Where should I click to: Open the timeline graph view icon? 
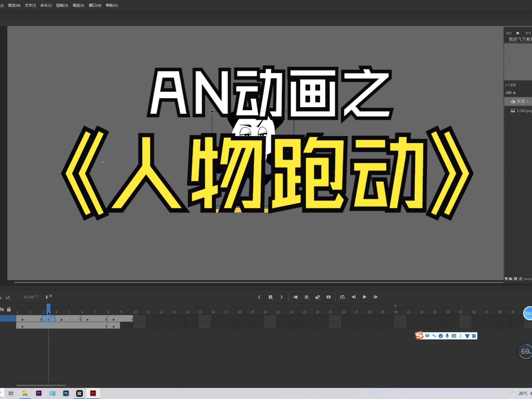(x=8, y=297)
